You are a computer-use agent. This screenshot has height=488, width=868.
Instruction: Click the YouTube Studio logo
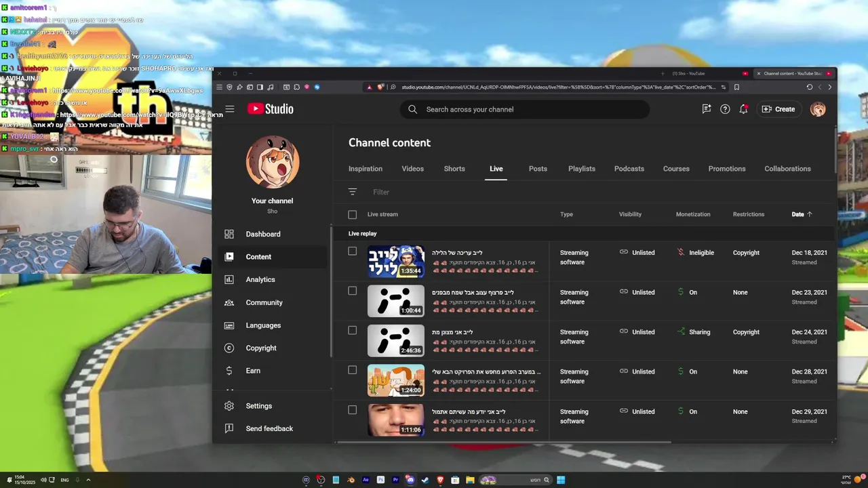coord(271,109)
